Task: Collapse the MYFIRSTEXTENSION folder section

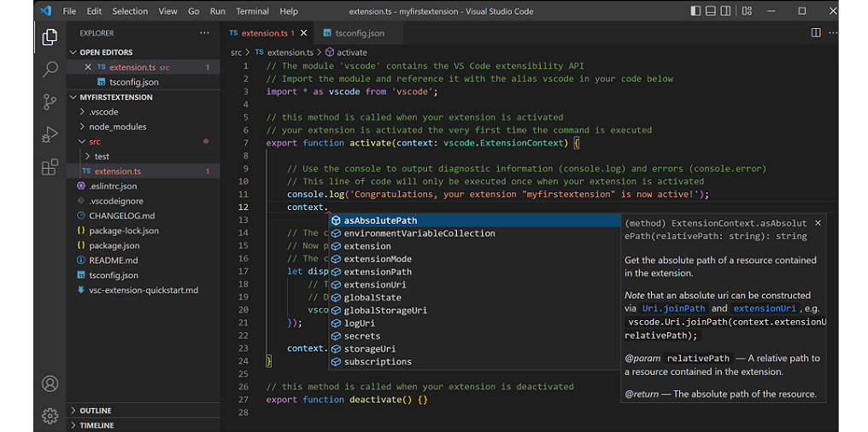Action: pos(143,96)
